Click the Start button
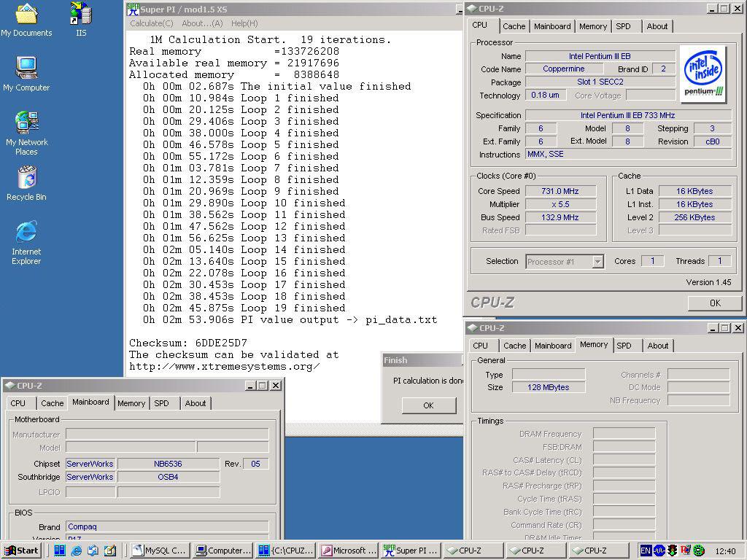This screenshot has width=747, height=560. [22, 551]
